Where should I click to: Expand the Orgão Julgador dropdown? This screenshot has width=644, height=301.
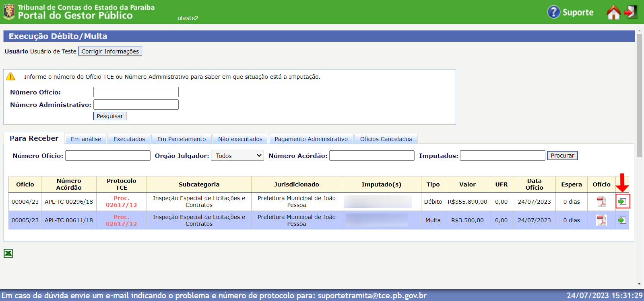click(238, 156)
